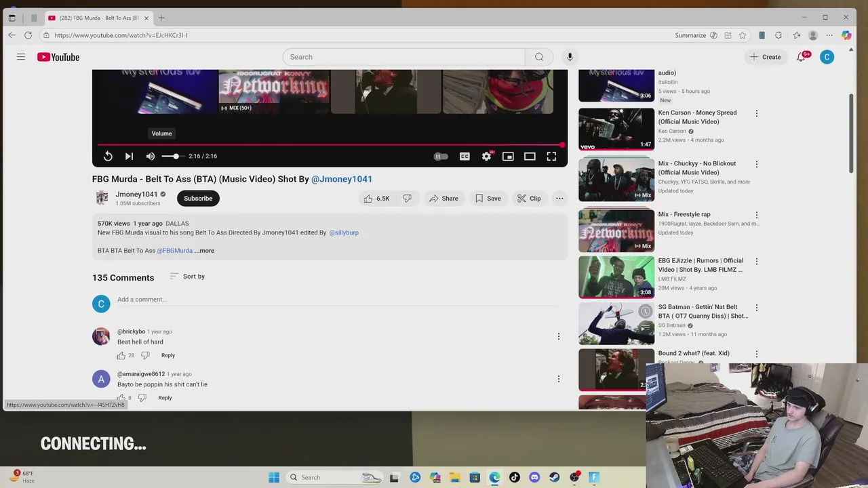The height and width of the screenshot is (488, 868).
Task: Open the YouTube guide hamburger menu
Action: (x=21, y=57)
